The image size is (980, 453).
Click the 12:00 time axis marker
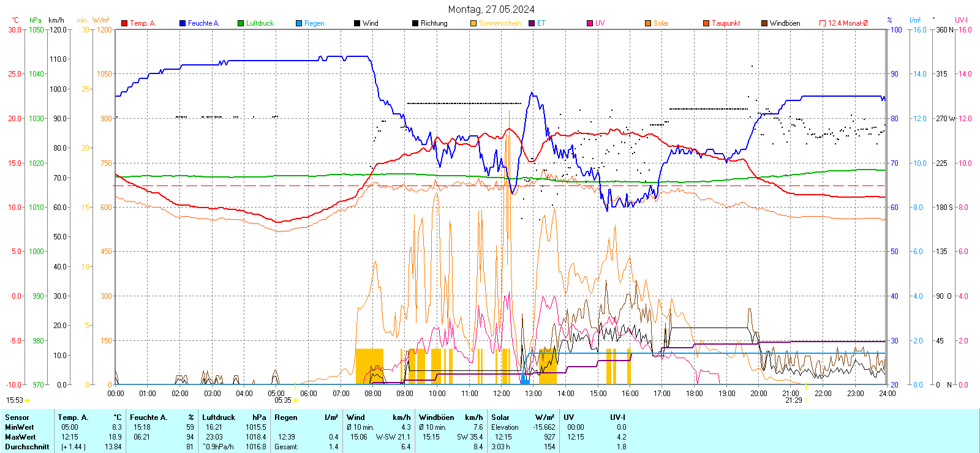[x=502, y=394]
